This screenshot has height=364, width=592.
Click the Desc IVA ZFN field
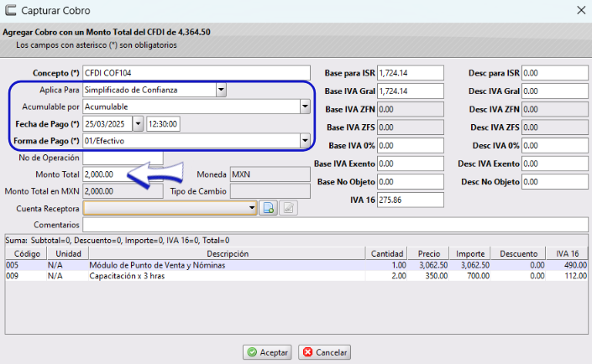tap(555, 109)
